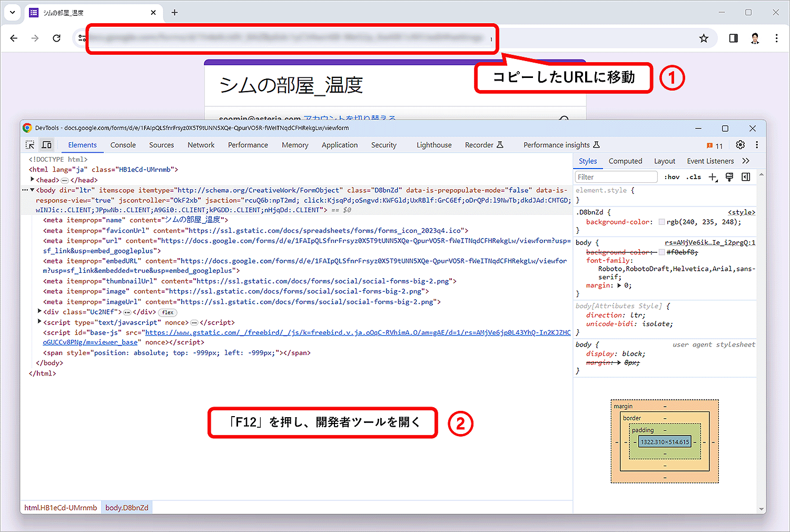
Task: Expand the ellipsis inside the head tag
Action: point(65,180)
